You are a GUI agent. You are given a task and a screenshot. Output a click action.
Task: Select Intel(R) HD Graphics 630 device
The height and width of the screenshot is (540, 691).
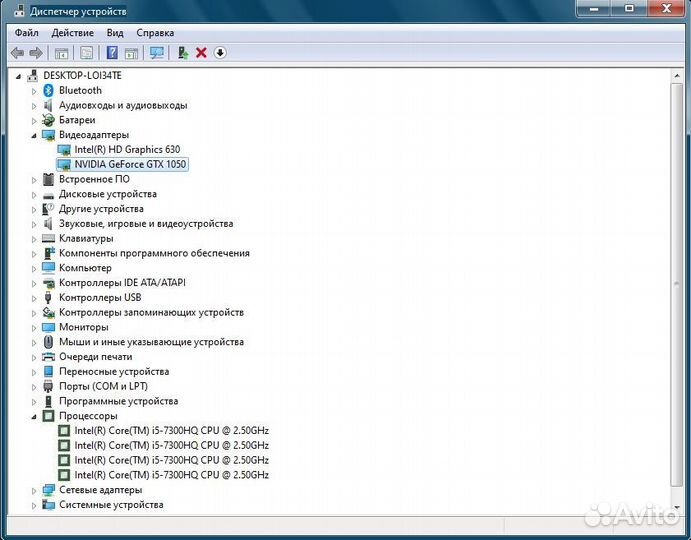point(127,149)
